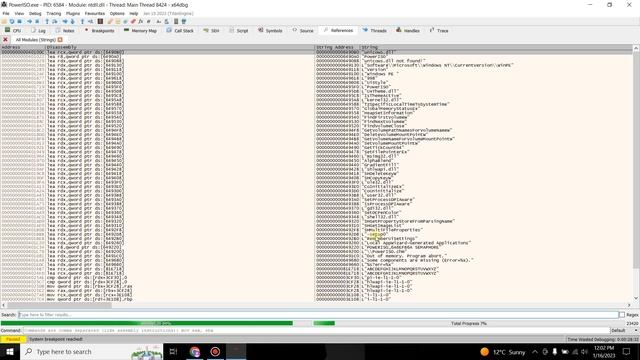Image resolution: width=640 pixels, height=360 pixels.
Task: Click the left search progress bar
Action: coord(156,323)
